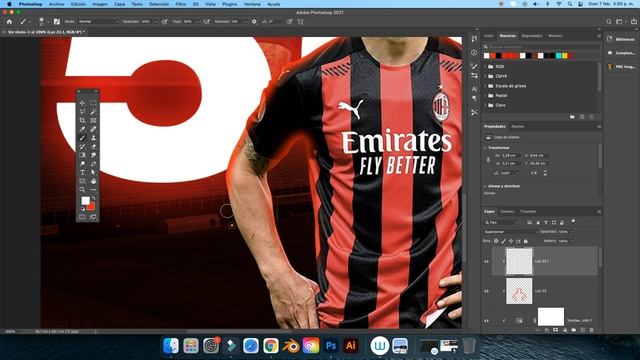
Task: Expand the Escala de grises swatch folder
Action: point(486,86)
